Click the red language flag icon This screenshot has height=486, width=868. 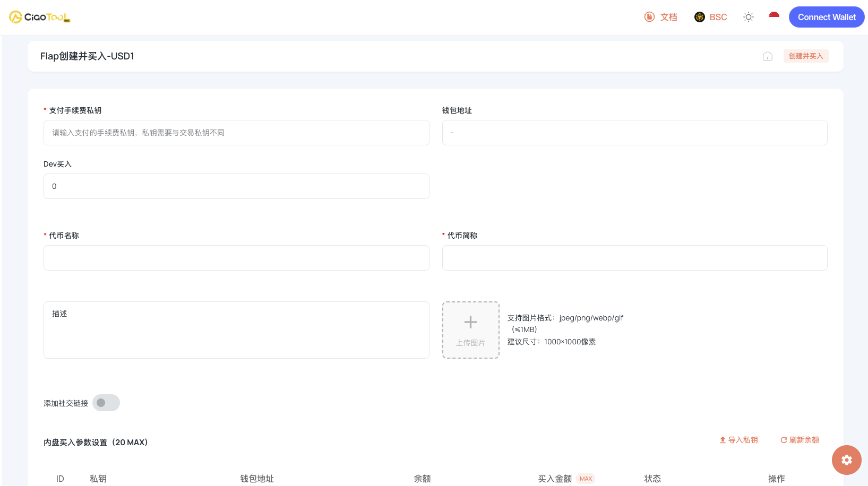point(774,16)
